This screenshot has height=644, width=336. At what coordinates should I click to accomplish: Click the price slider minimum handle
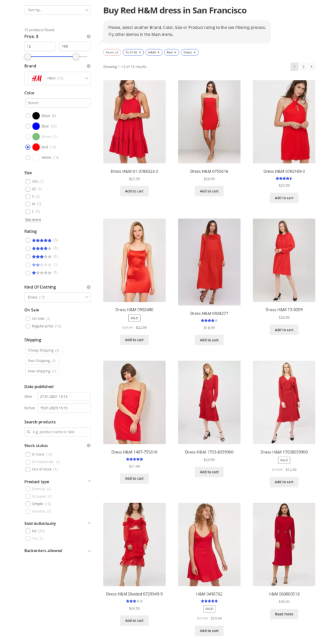point(28,57)
